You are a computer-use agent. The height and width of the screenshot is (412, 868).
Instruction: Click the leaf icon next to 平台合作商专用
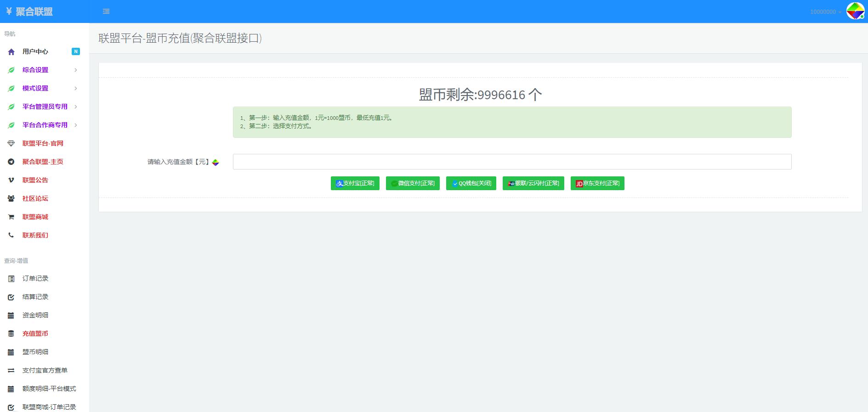(x=11, y=125)
